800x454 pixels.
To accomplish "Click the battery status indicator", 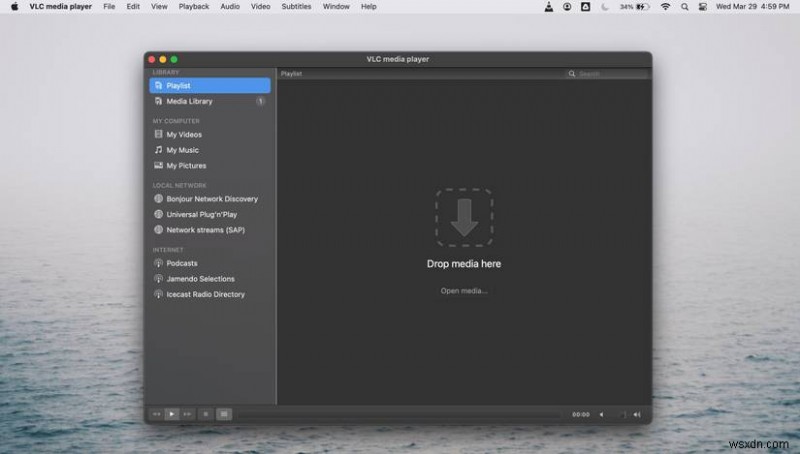I will click(x=634, y=7).
